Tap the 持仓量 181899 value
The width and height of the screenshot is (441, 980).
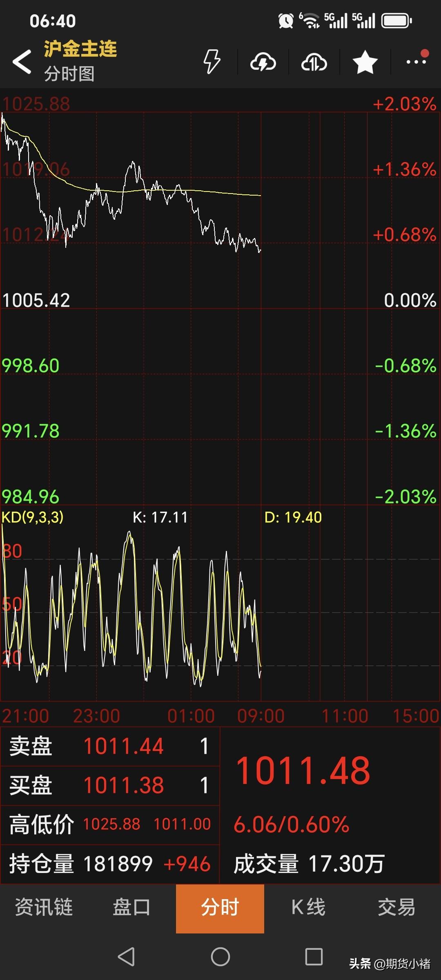coord(118,864)
